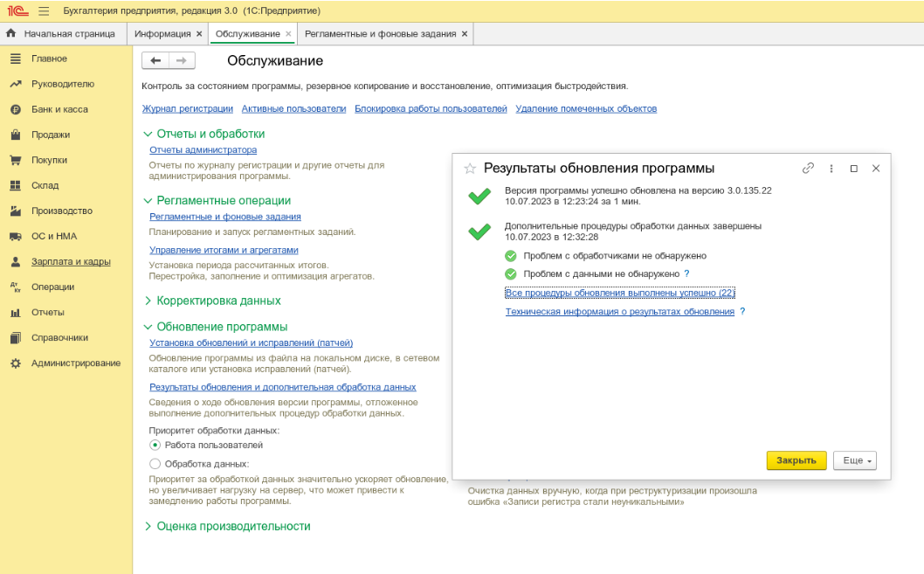924x574 pixels.
Task: Copy link icon in dialog header
Action: [x=808, y=168]
